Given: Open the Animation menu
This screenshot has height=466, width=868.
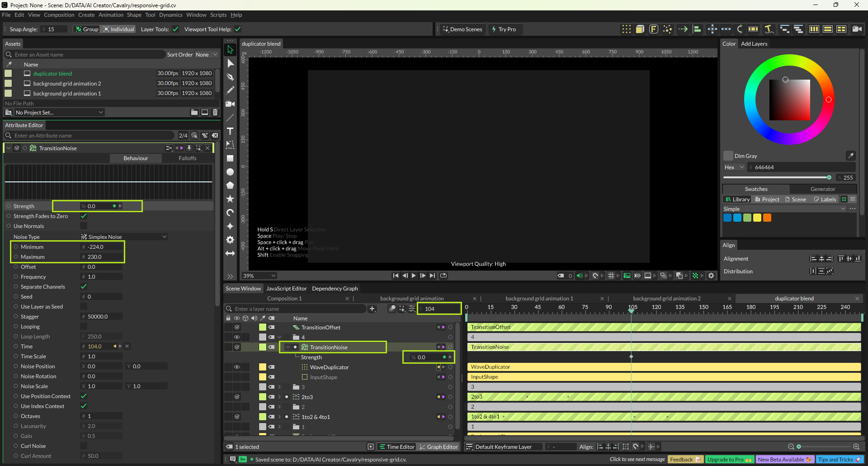Looking at the screenshot, I should tap(111, 15).
